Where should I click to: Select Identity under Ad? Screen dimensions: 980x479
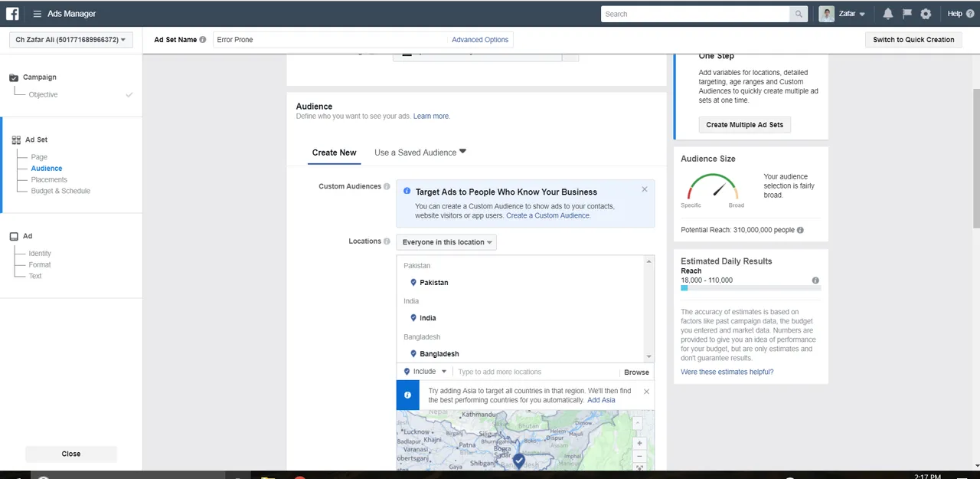40,254
